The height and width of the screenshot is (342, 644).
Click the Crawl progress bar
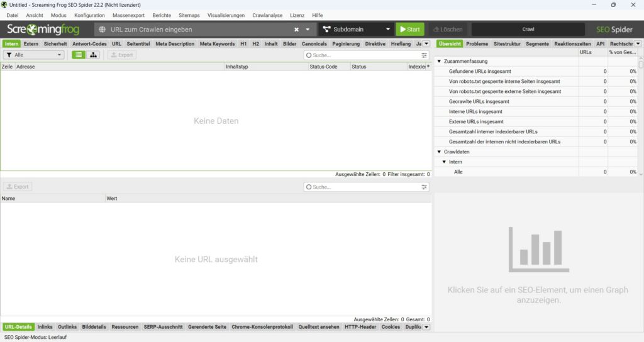(528, 30)
